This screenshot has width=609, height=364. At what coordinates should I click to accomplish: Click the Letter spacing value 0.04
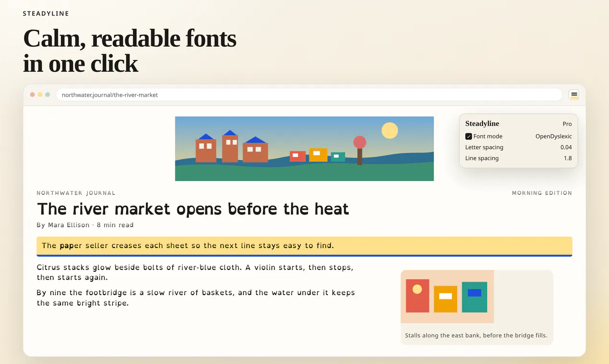(566, 148)
